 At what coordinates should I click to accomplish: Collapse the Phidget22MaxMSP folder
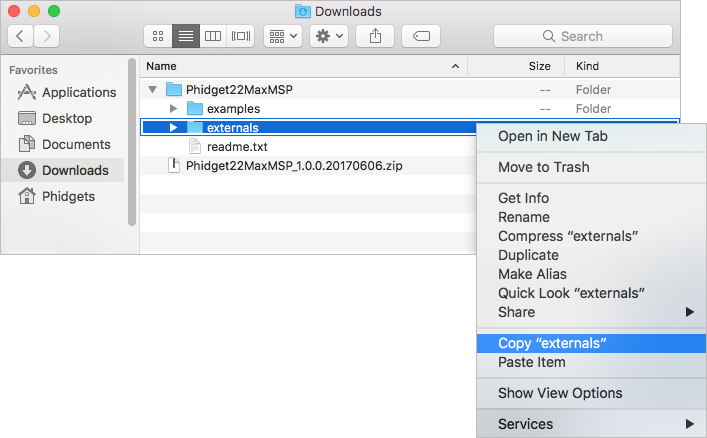(x=152, y=90)
